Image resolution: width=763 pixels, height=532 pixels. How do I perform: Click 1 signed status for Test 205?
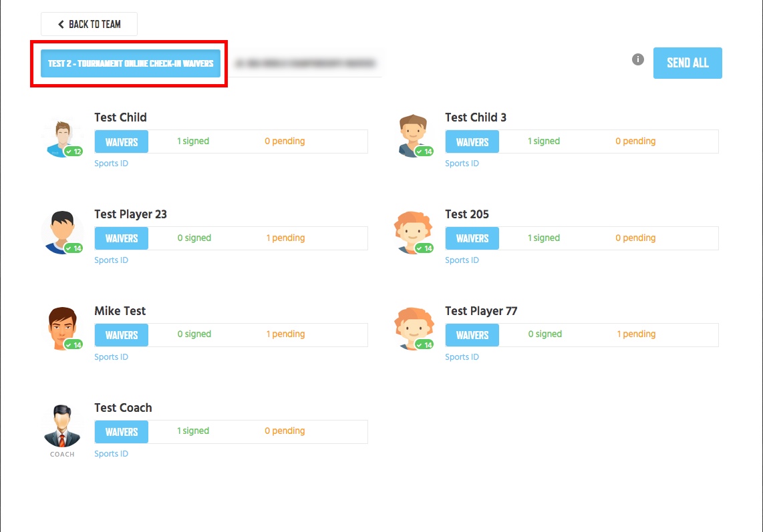click(x=544, y=238)
